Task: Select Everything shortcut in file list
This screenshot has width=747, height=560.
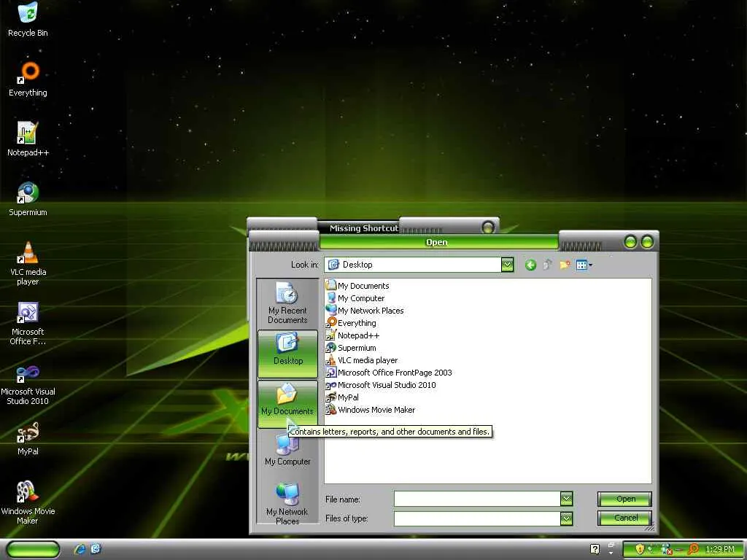Action: (351, 323)
